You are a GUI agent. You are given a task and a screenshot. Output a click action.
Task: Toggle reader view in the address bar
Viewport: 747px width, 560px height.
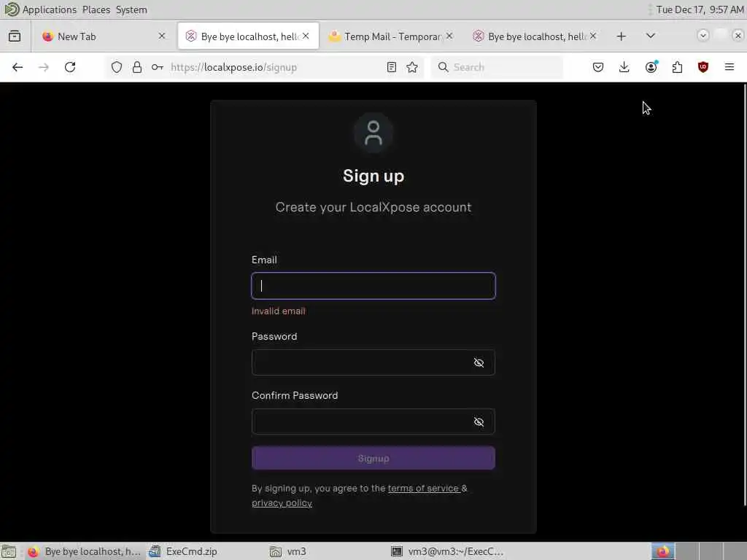point(392,67)
